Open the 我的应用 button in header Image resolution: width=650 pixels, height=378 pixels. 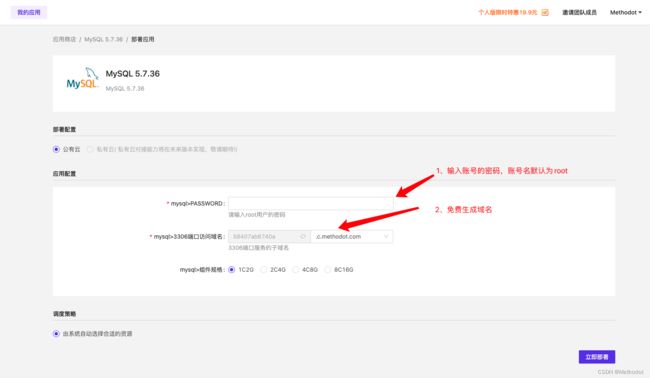point(29,12)
